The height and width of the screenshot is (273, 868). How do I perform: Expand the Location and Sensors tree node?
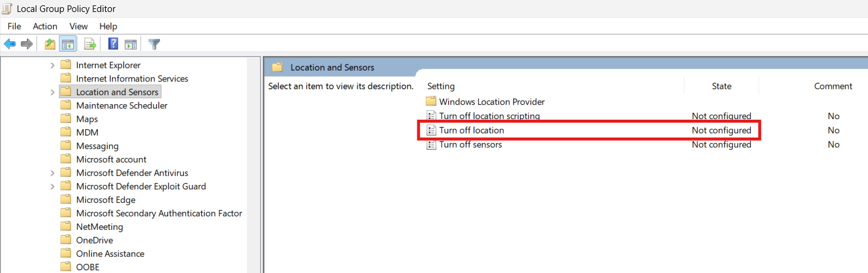pyautogui.click(x=53, y=92)
